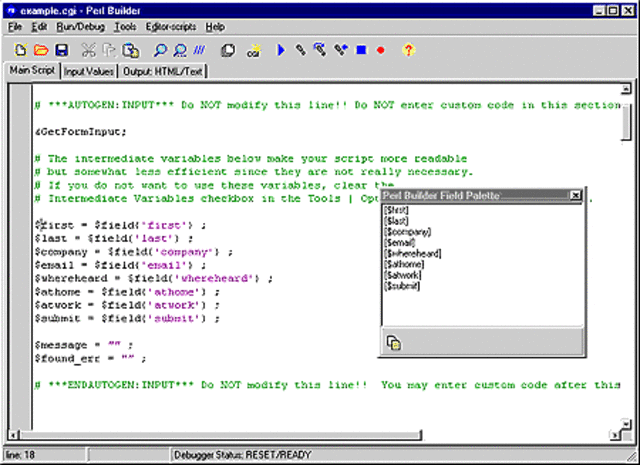Run the script with the blue play arrow
Viewport: 640px width, 465px height.
pos(281,50)
